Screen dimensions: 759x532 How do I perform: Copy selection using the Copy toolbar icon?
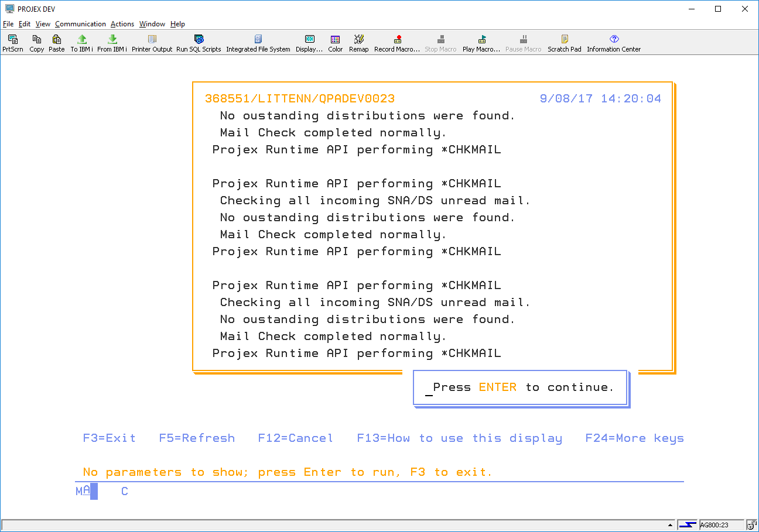click(37, 43)
